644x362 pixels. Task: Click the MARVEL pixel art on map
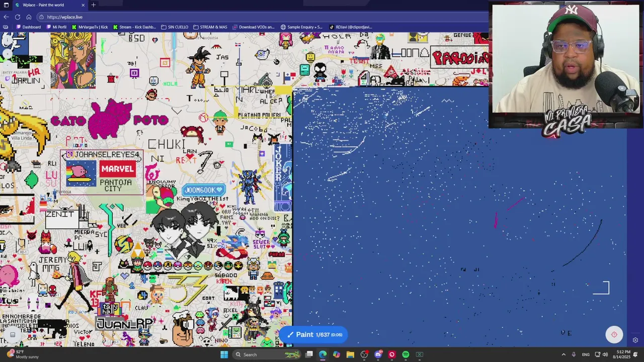(117, 169)
